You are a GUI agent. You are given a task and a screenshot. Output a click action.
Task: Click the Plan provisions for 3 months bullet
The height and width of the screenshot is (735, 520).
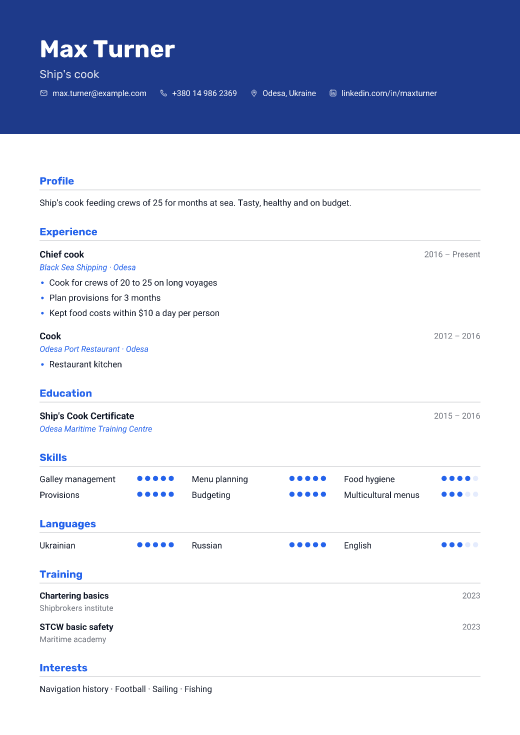(105, 298)
